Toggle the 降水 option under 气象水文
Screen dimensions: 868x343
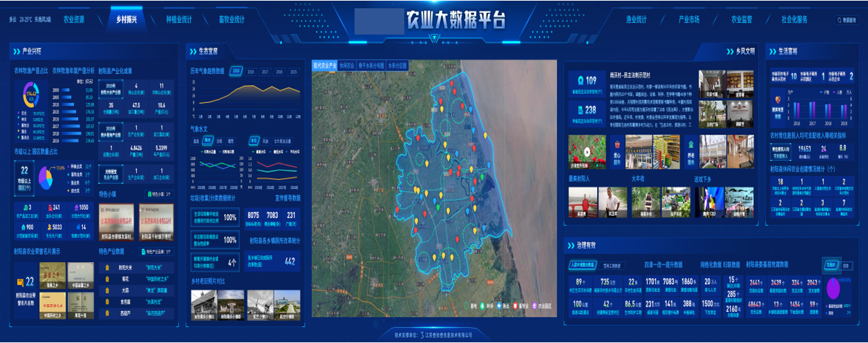[207, 139]
